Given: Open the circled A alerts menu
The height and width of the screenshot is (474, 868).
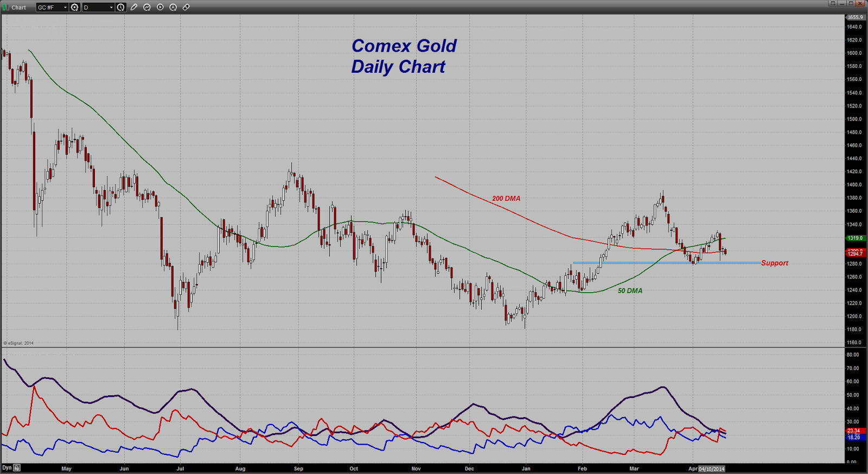Looking at the screenshot, I should (173, 7).
